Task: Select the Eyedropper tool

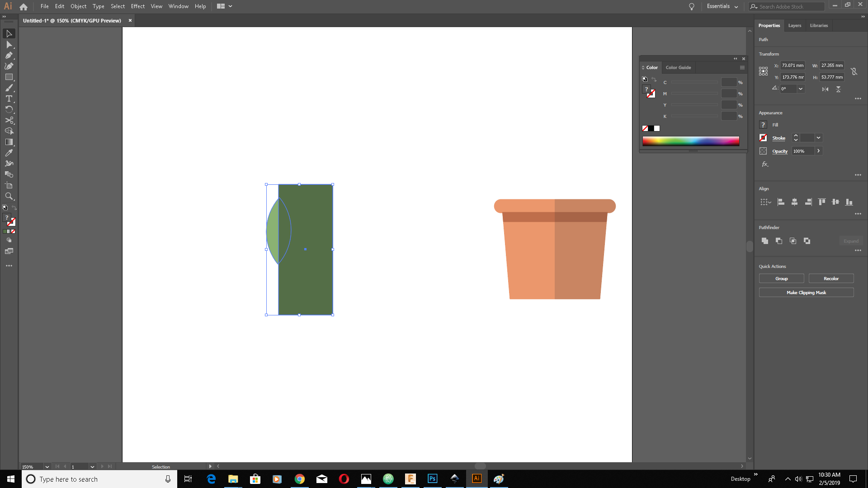Action: pos(9,153)
